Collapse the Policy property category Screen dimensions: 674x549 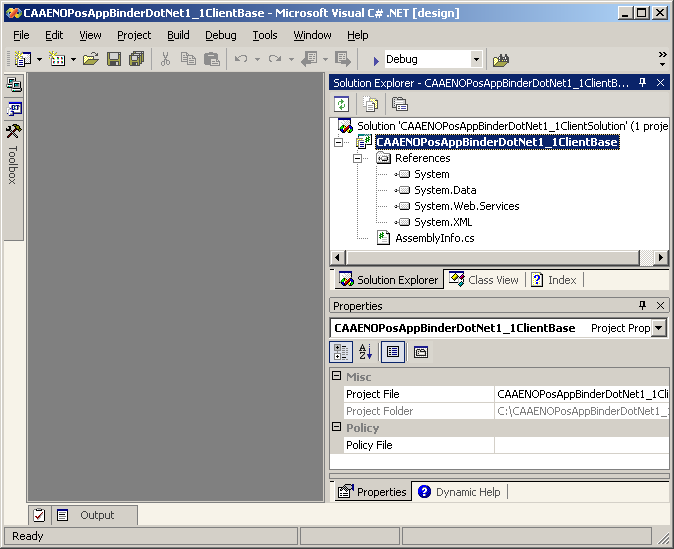coord(337,426)
